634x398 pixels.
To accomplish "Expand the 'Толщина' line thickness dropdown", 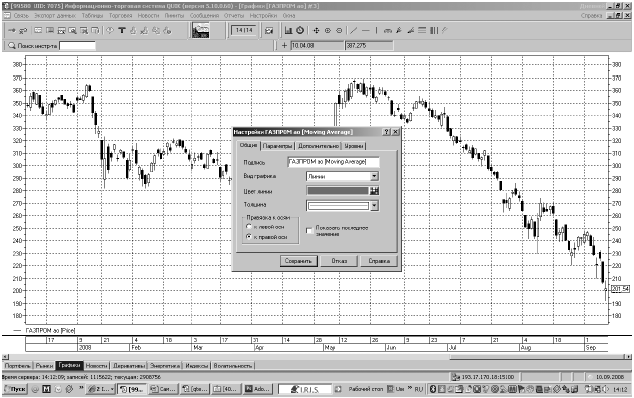I will coord(342,205).
